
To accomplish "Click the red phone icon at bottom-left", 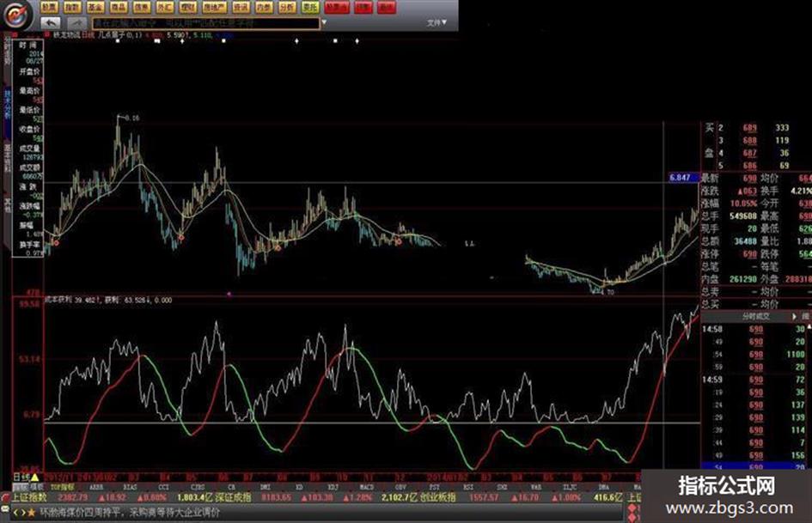I will (x=5, y=497).
